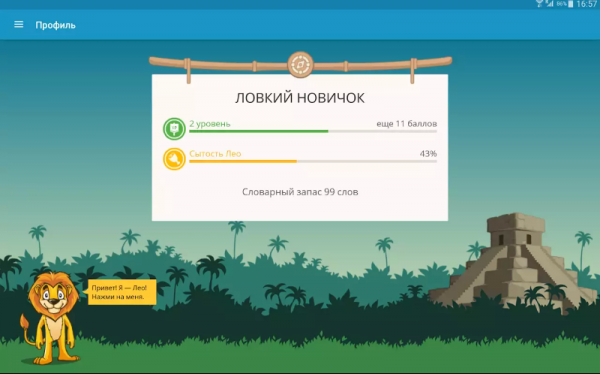Click 'Словарный запас 99 слов' vocabulary text
The height and width of the screenshot is (374, 600).
[300, 192]
